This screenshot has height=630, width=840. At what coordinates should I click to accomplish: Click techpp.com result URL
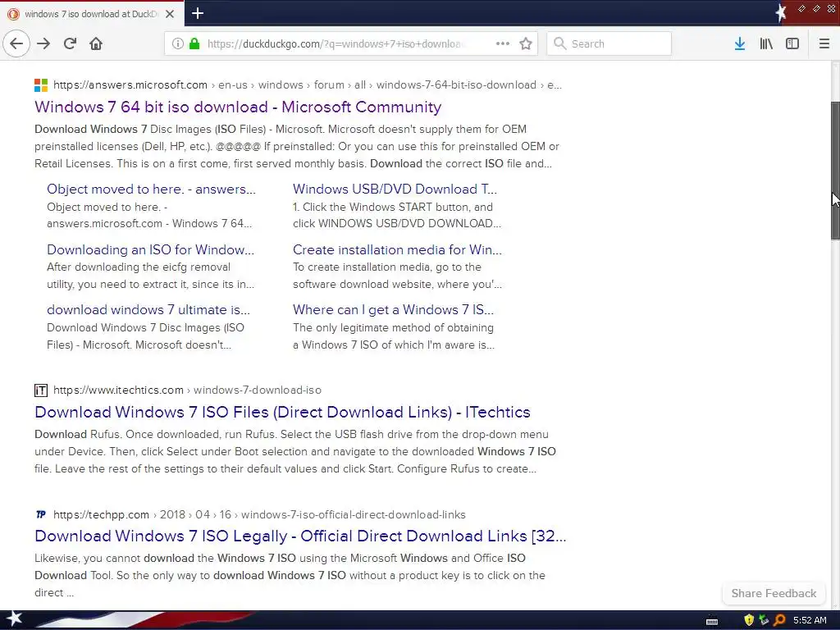point(259,514)
